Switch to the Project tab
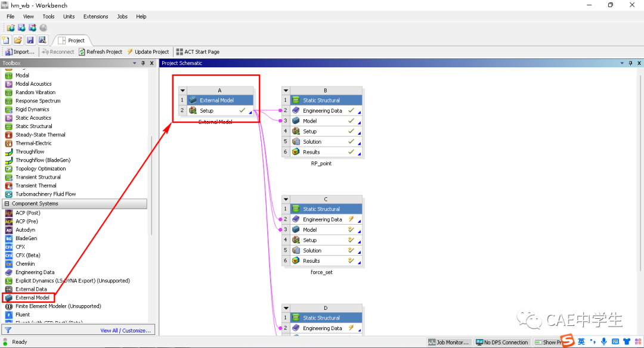This screenshot has height=348, width=644. (x=72, y=40)
